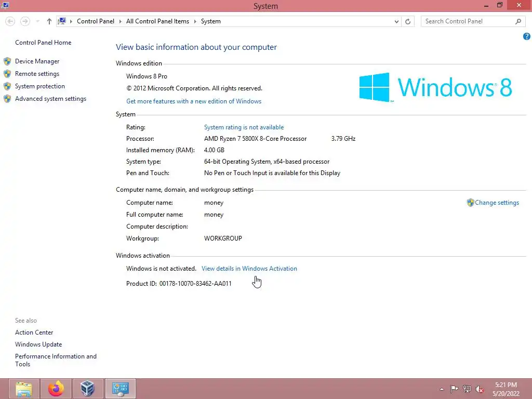Click Change settings for computer name

click(x=497, y=203)
